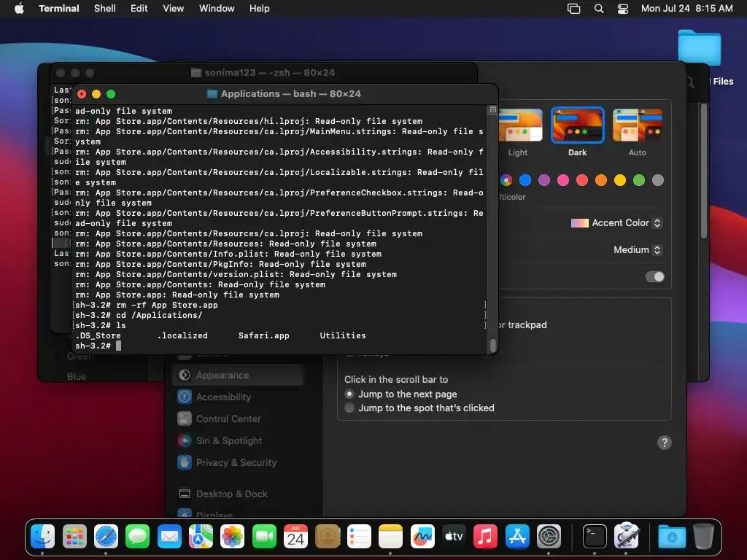Choose the graphite accent color
The image size is (747, 560).
pos(658,180)
